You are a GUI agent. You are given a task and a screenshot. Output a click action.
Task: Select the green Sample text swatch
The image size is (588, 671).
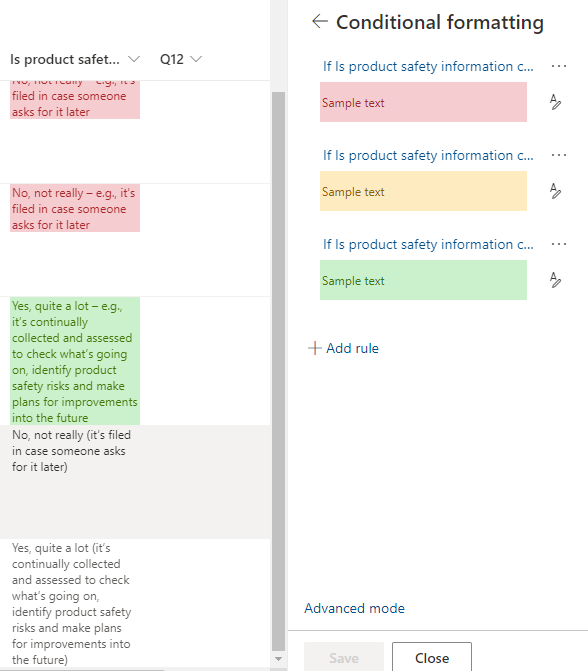point(423,280)
